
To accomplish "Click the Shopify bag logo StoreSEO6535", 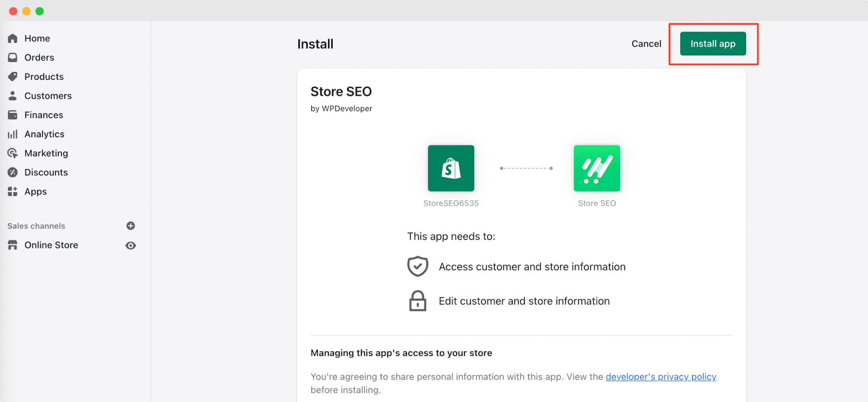I will [x=451, y=168].
